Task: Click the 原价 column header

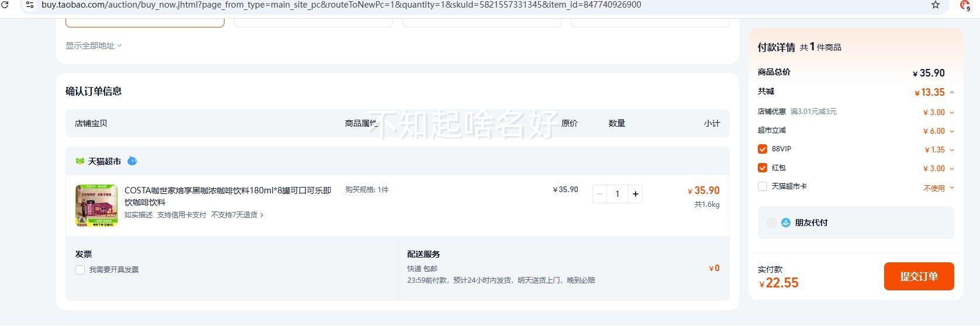Action: tap(570, 123)
